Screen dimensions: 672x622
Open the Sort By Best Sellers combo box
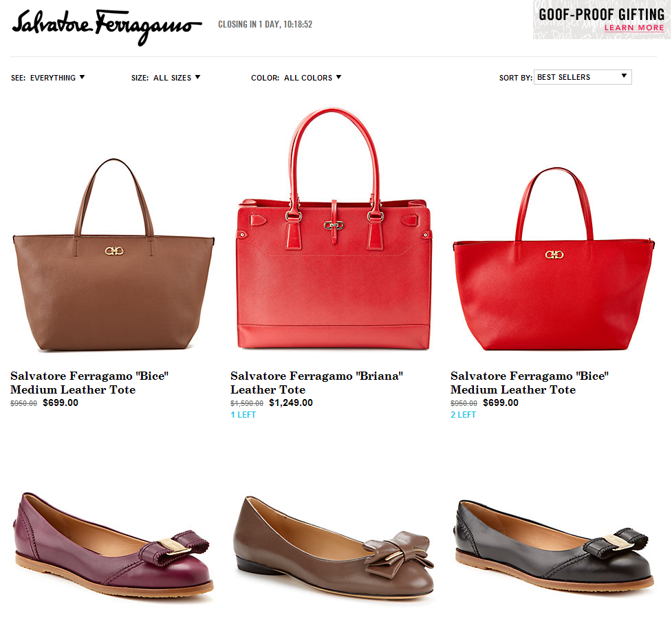(x=583, y=77)
